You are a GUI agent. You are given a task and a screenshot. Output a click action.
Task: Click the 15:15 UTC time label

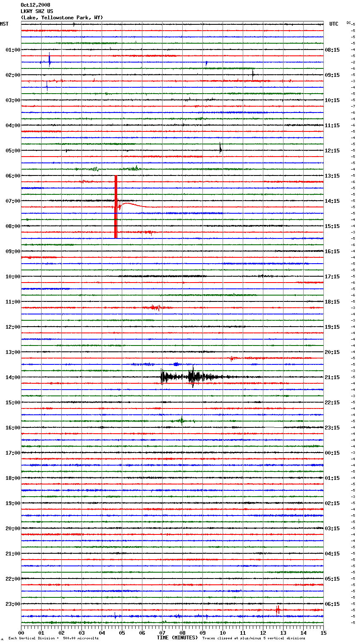332,226
